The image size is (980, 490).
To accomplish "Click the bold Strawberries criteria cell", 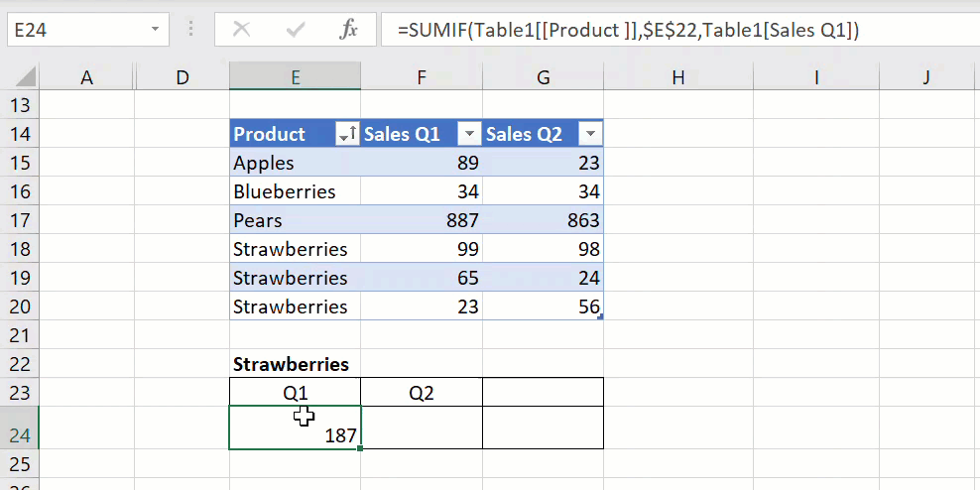I will pos(295,364).
